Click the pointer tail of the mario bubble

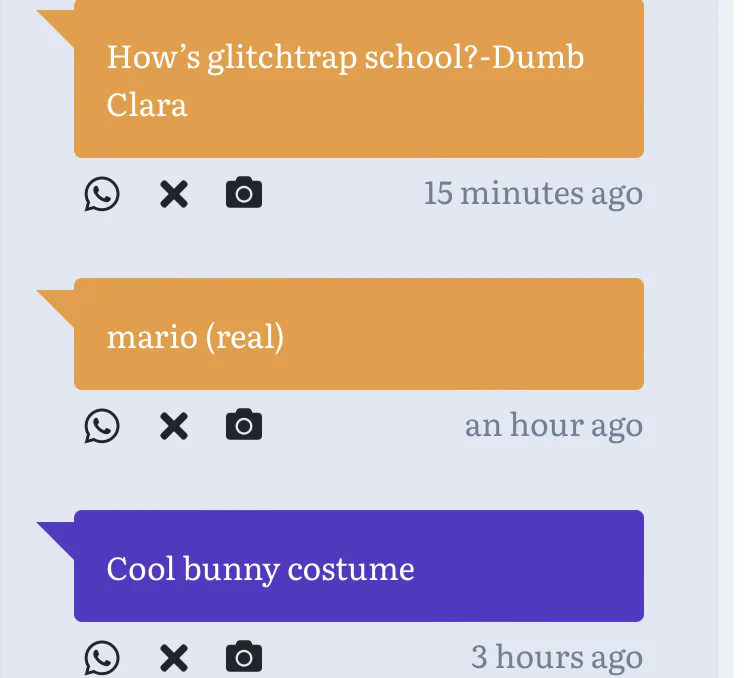tap(58, 301)
